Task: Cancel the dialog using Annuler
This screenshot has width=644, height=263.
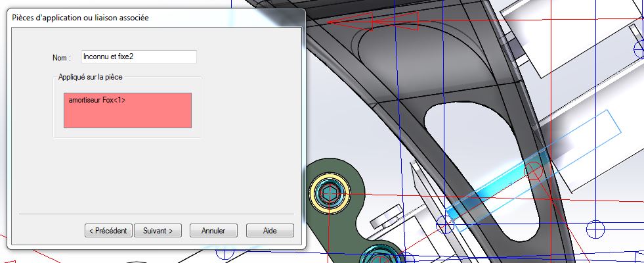Action: (213, 231)
